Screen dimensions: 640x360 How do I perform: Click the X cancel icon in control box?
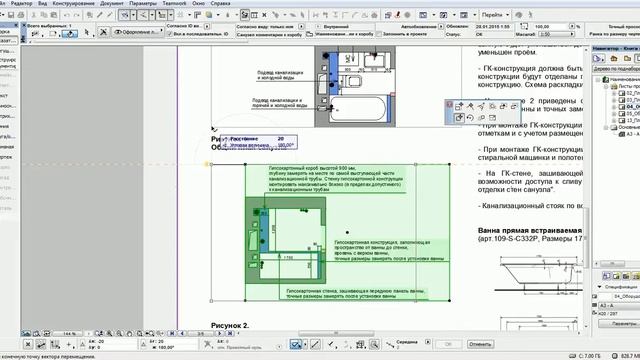pos(28,344)
